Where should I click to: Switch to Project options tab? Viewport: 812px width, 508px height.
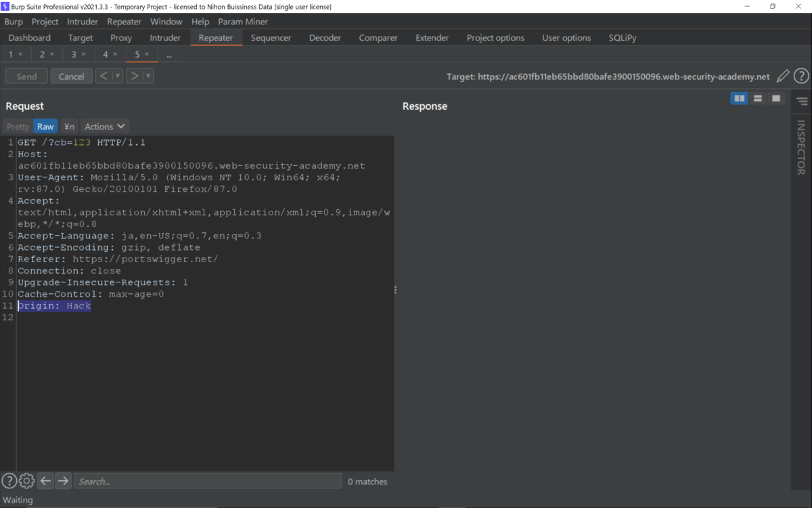[x=495, y=38]
